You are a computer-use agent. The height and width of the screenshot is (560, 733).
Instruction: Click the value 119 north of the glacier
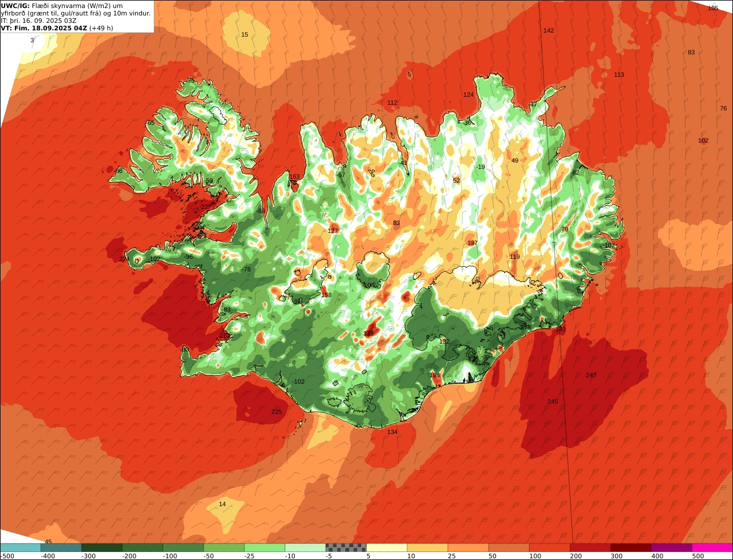(x=515, y=257)
